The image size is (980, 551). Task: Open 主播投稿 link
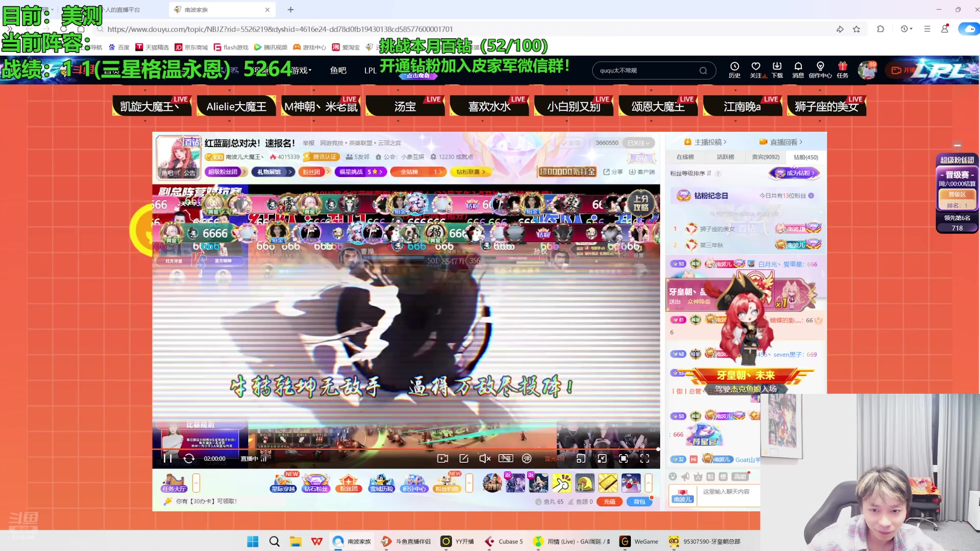(705, 142)
